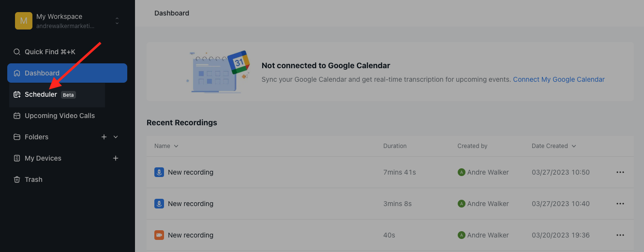
Task: Open the Scheduler Beta menu item
Action: [x=41, y=94]
